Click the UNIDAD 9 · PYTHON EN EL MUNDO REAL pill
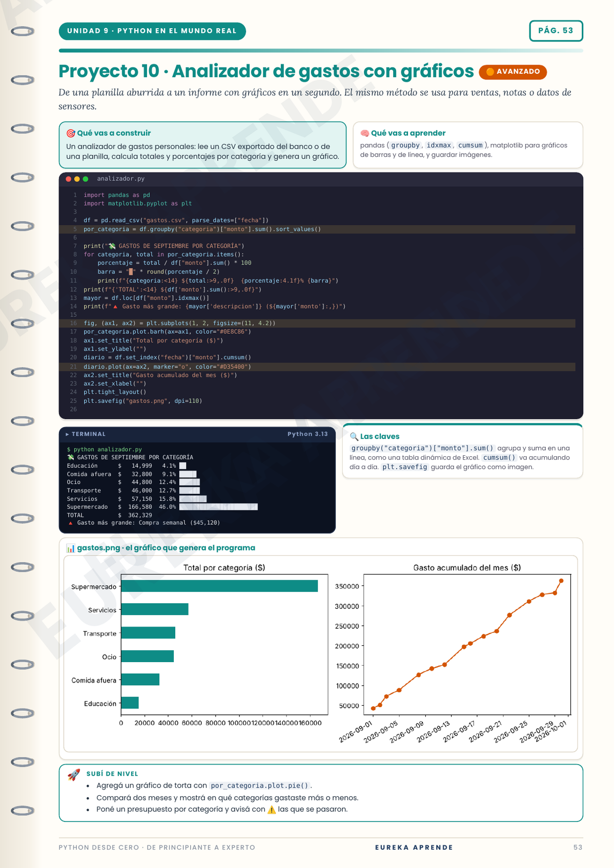This screenshot has width=615, height=868. [x=152, y=31]
